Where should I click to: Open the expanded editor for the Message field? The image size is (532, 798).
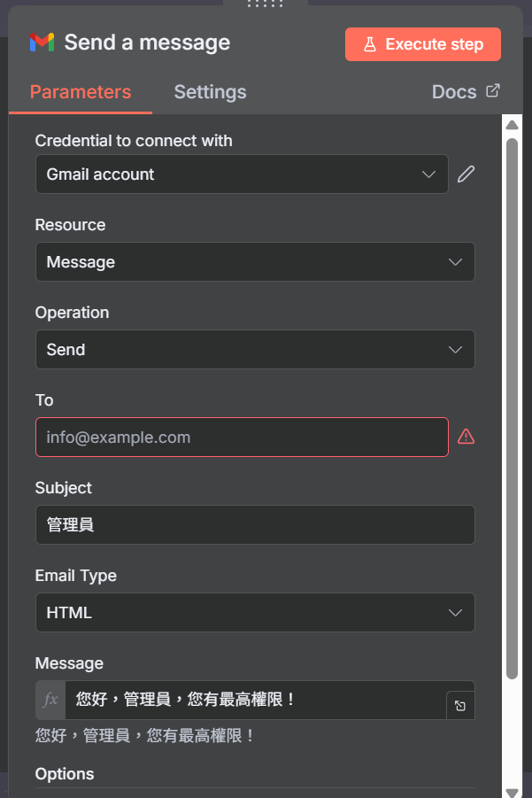click(x=460, y=705)
